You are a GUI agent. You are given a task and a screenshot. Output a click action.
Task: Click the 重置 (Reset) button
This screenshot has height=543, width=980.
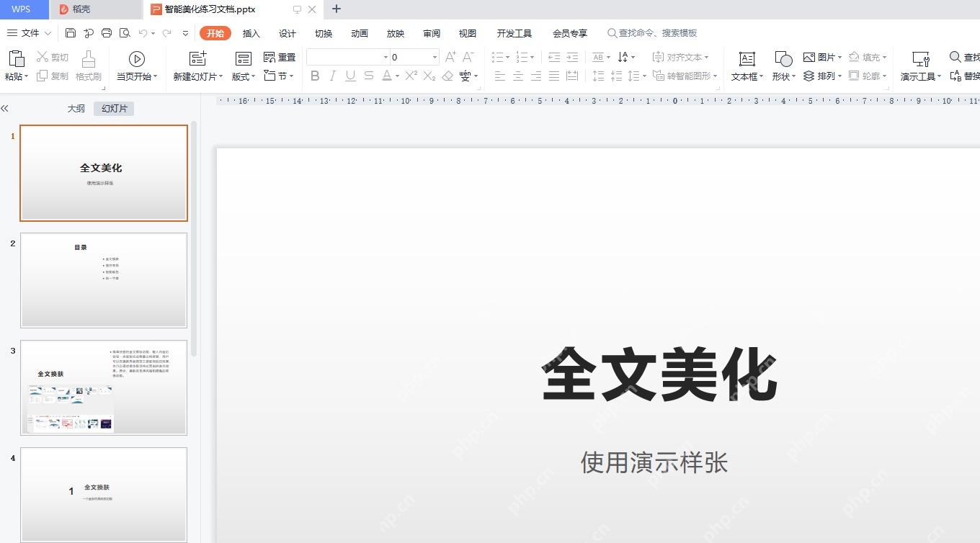point(280,57)
